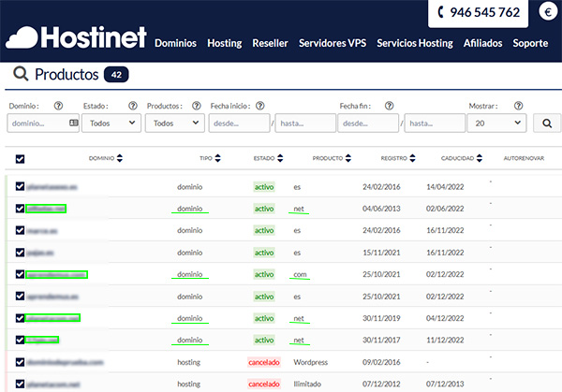The height and width of the screenshot is (392, 562).
Task: Click the com product cell
Action: tap(300, 274)
